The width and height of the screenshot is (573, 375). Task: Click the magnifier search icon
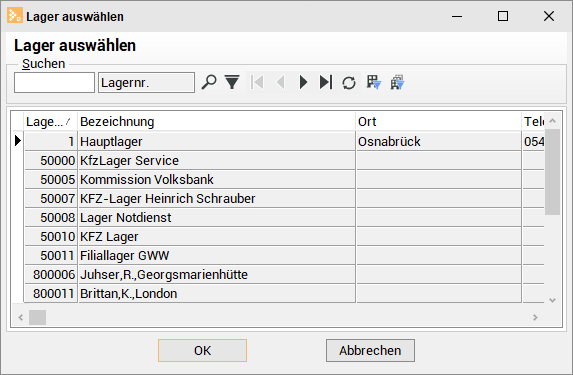click(209, 82)
